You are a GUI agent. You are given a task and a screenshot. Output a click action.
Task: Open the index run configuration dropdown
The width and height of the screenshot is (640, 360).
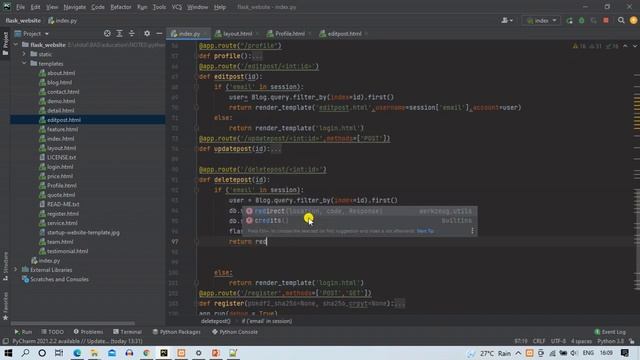click(542, 20)
